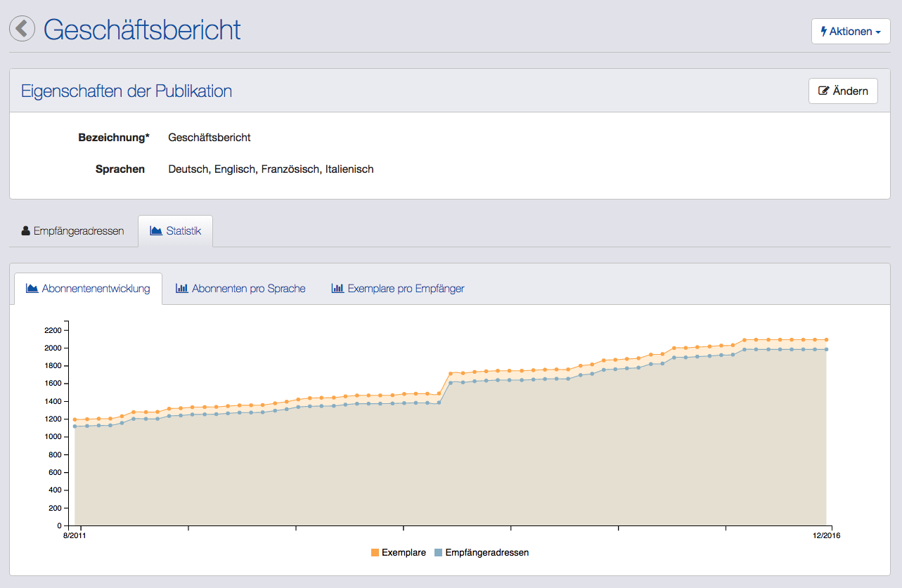Click the orange Exemplare legend swatch
Image resolution: width=902 pixels, height=588 pixels.
point(375,553)
